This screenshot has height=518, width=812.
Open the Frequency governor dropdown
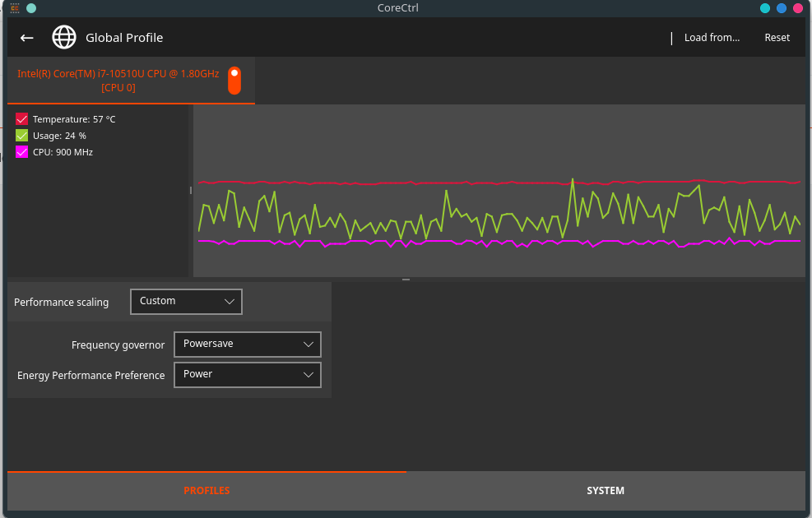[x=248, y=345]
